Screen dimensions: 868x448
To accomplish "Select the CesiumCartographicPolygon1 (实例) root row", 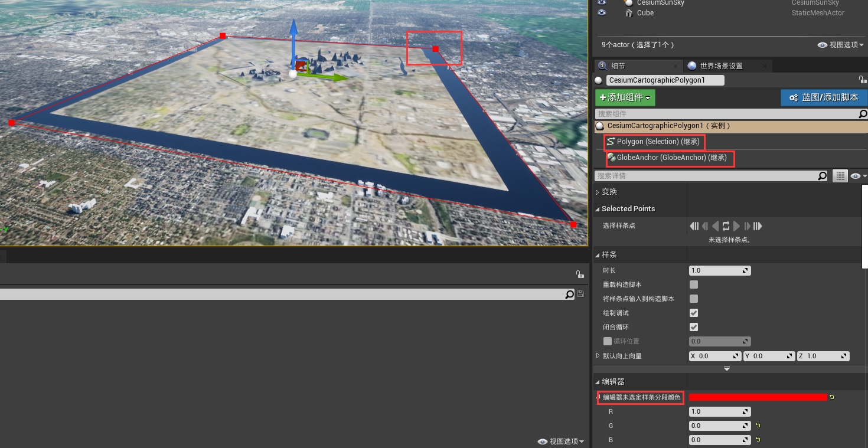I will (730, 126).
